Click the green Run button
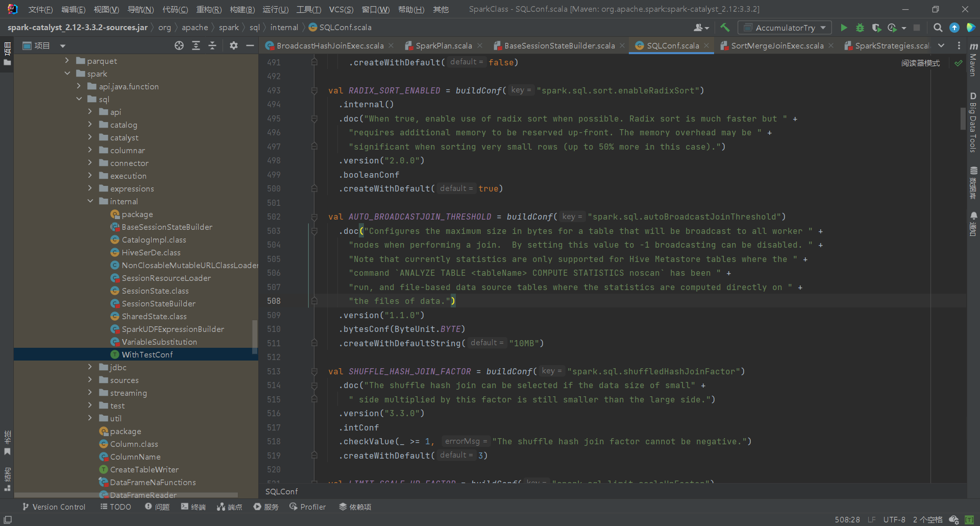 coord(844,28)
